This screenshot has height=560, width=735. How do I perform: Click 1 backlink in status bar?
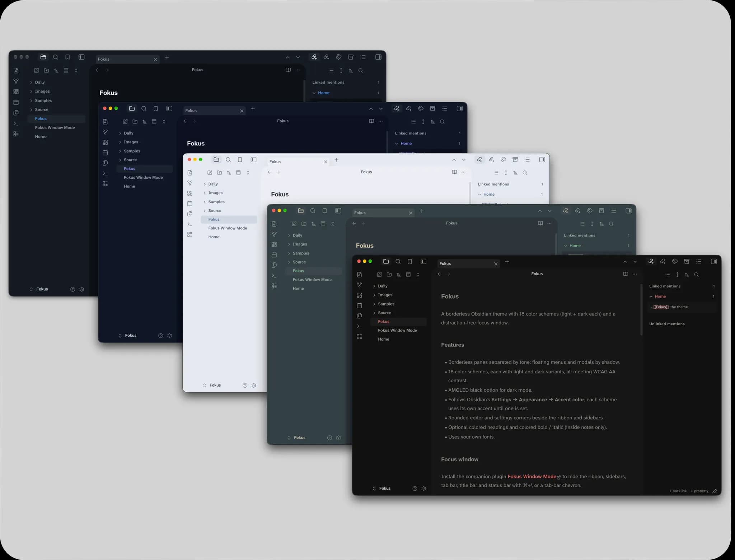click(678, 491)
